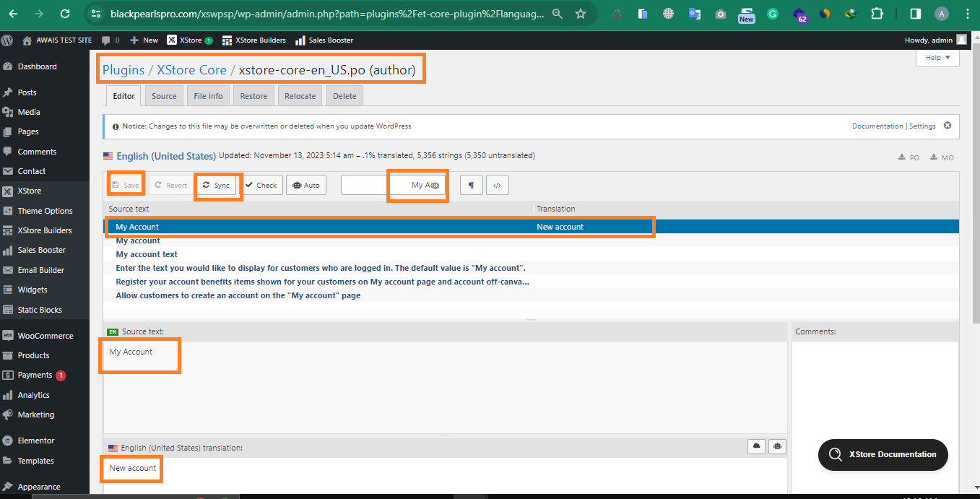The image size is (980, 499).
Task: Open the Relocate tab
Action: click(300, 96)
